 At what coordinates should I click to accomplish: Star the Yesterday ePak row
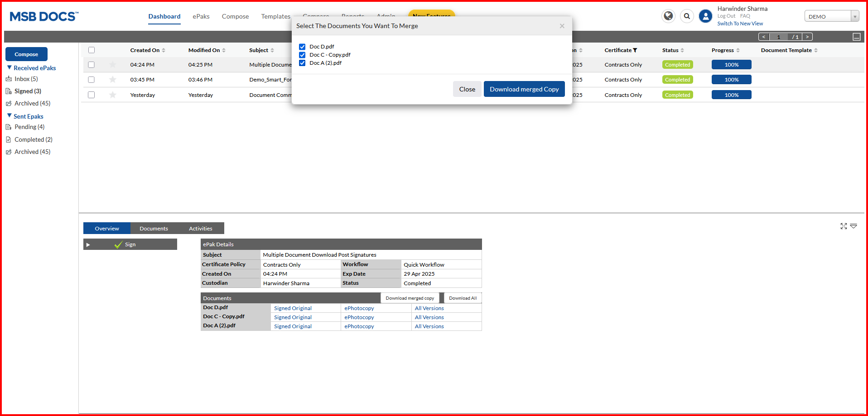click(113, 95)
